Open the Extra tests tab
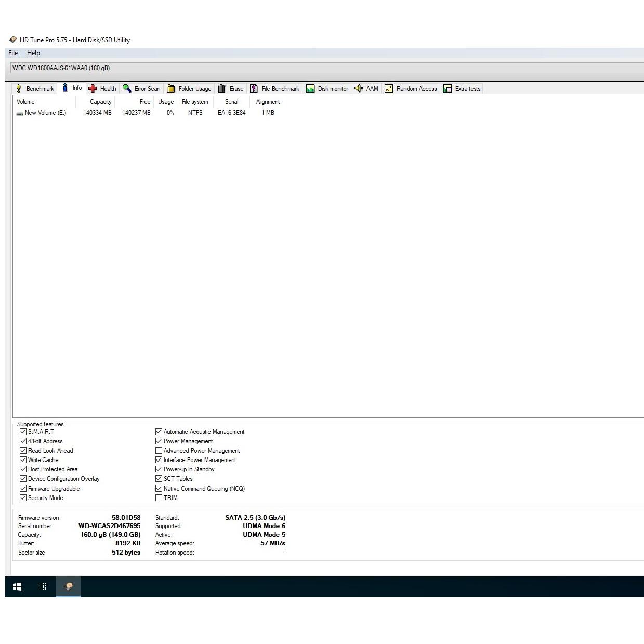The width and height of the screenshot is (644, 644). click(x=462, y=89)
